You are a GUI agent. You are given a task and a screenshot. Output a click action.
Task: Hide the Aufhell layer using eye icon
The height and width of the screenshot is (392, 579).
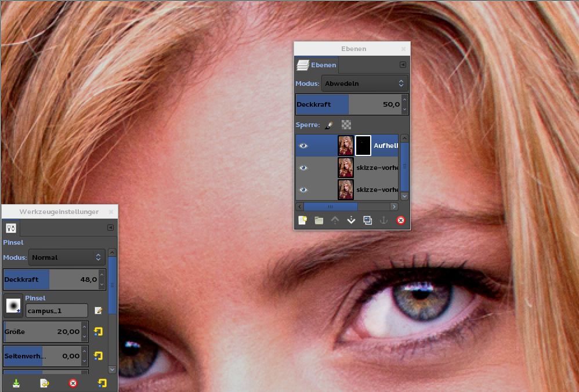pos(303,146)
